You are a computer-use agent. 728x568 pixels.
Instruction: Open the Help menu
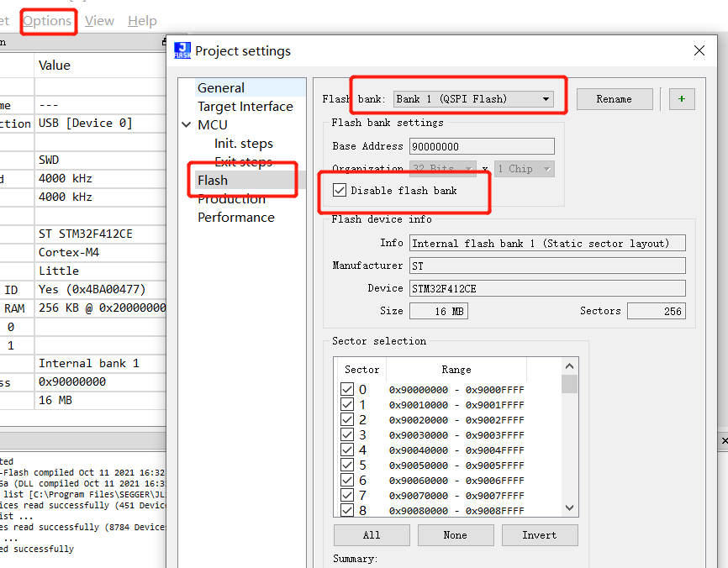click(x=140, y=20)
